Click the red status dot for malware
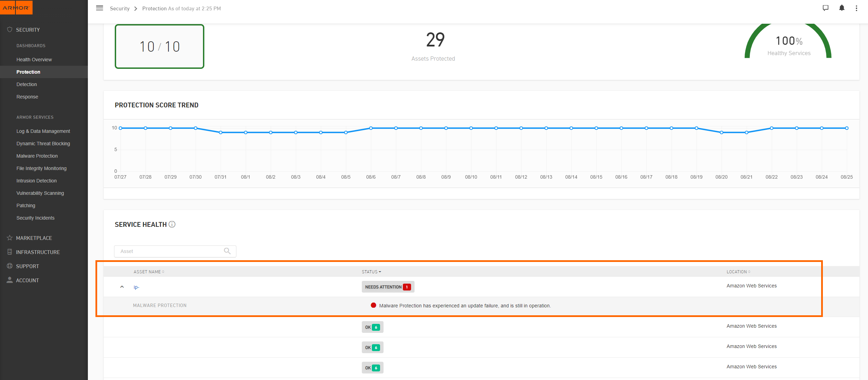868x380 pixels. coord(374,305)
